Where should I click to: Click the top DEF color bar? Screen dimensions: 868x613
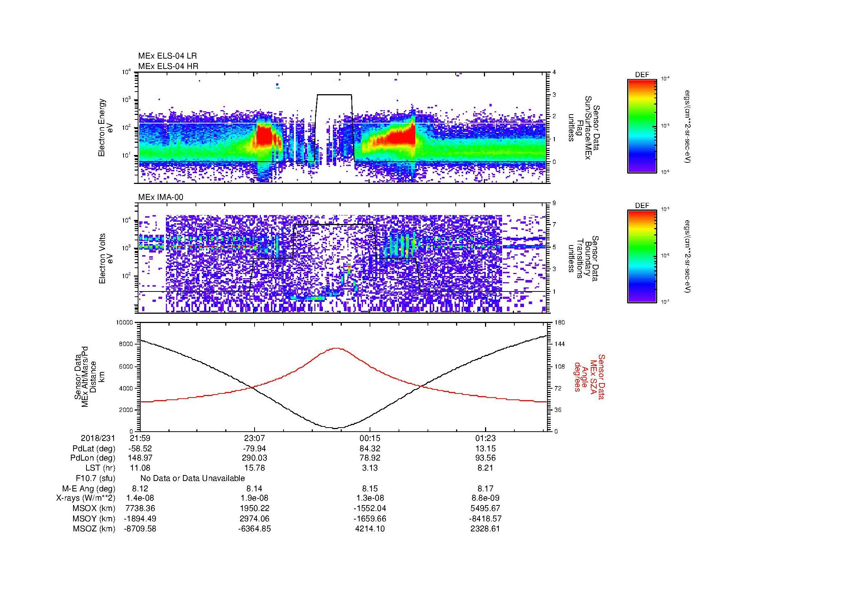tap(642, 126)
